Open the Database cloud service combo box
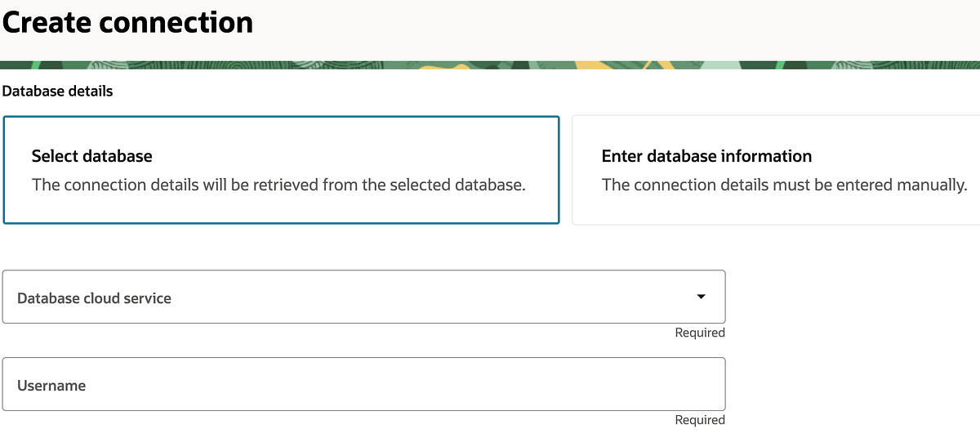The image size is (980, 438). 363,297
